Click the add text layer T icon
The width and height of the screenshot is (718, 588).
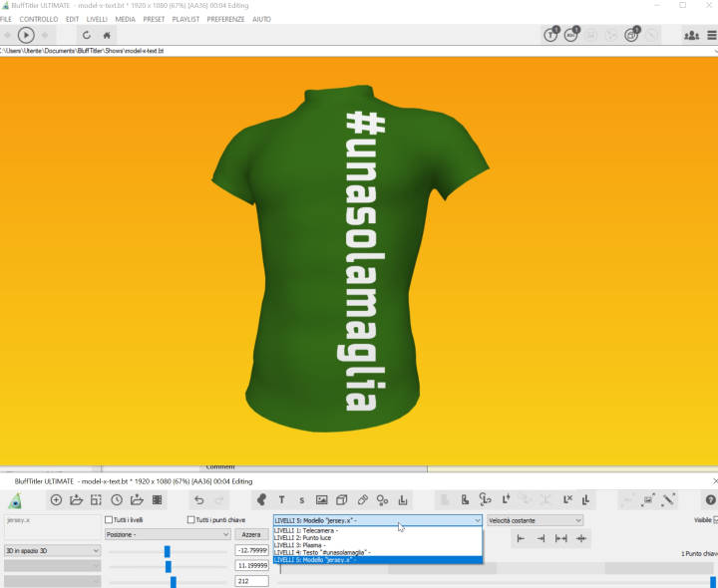281,500
